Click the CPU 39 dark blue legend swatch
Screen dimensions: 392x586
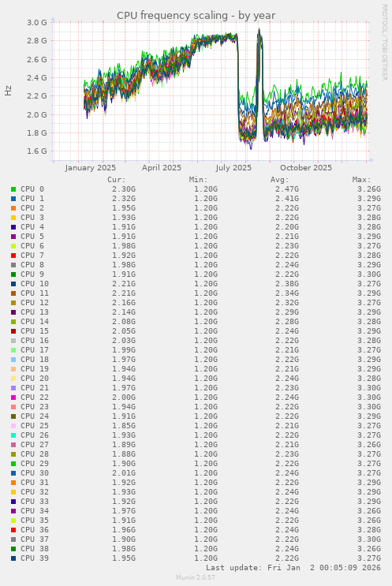13,558
